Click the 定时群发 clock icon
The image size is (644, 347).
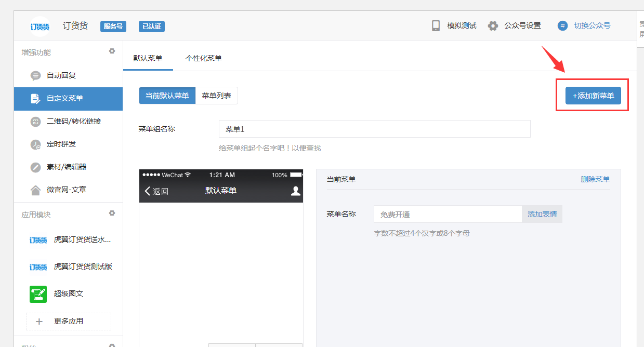35,144
